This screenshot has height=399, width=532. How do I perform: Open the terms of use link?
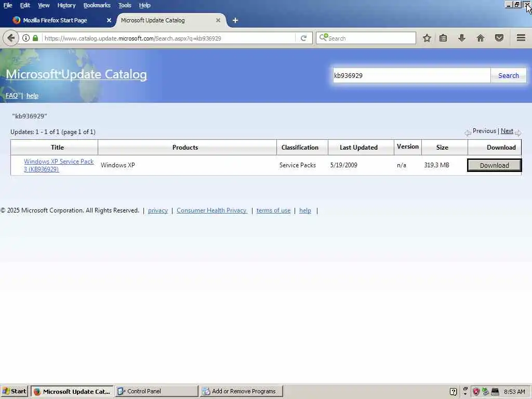point(273,210)
